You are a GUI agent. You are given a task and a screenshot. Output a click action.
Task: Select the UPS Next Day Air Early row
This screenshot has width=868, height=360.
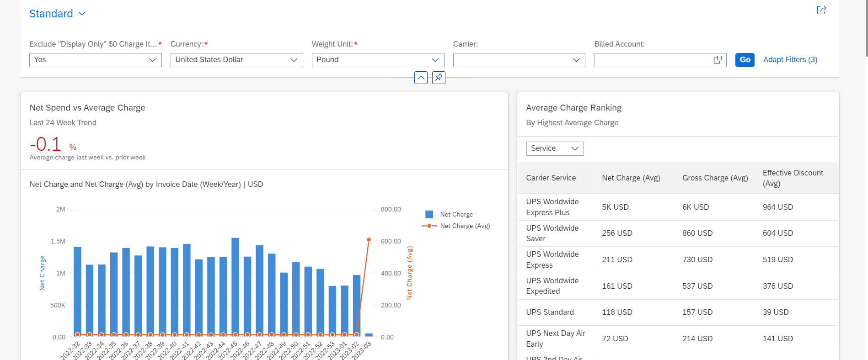coord(678,339)
